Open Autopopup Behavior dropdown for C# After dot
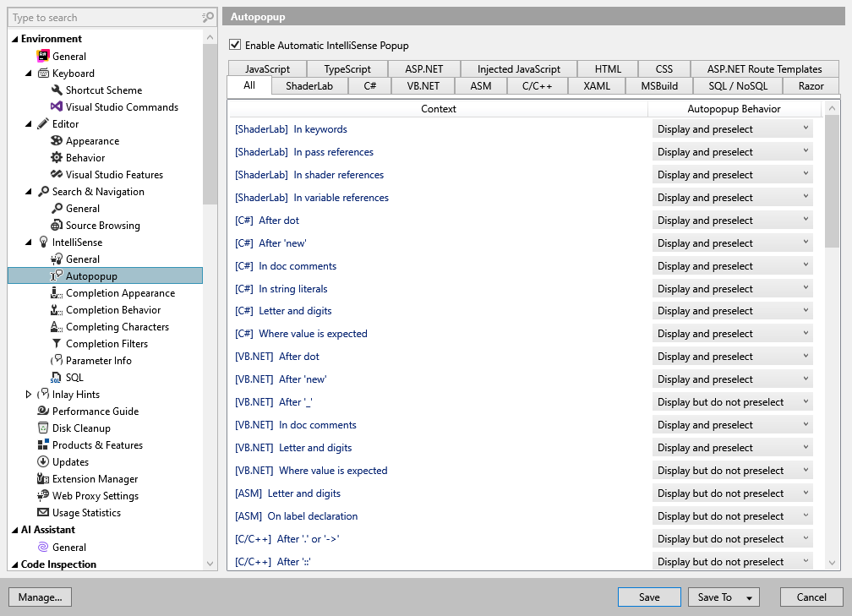 coord(805,220)
